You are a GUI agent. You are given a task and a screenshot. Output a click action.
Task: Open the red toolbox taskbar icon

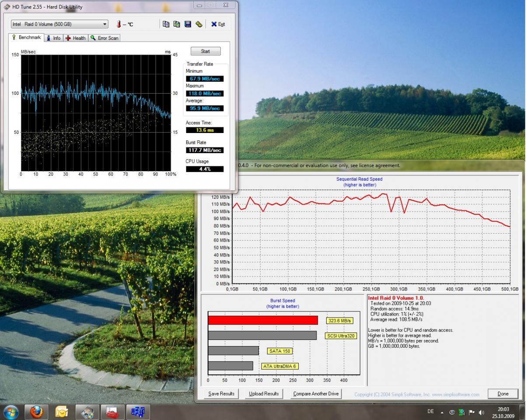(112, 412)
